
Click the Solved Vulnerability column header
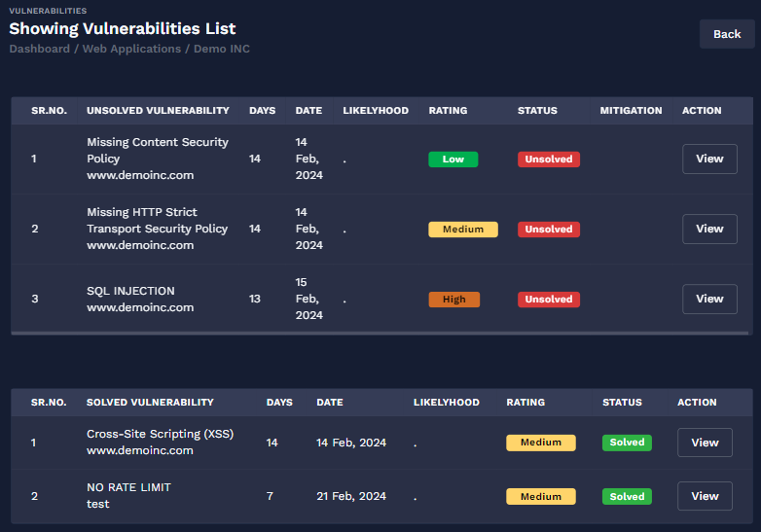[150, 403]
